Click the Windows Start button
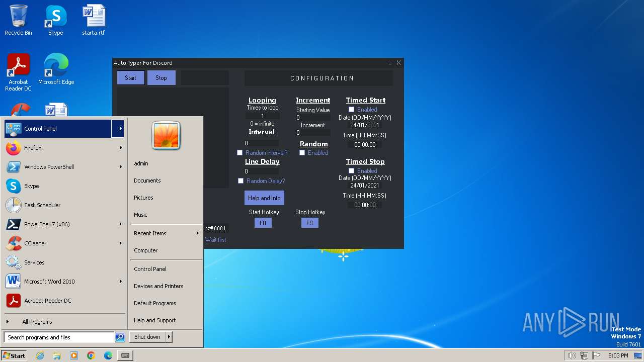The width and height of the screenshot is (644, 362). [14, 355]
